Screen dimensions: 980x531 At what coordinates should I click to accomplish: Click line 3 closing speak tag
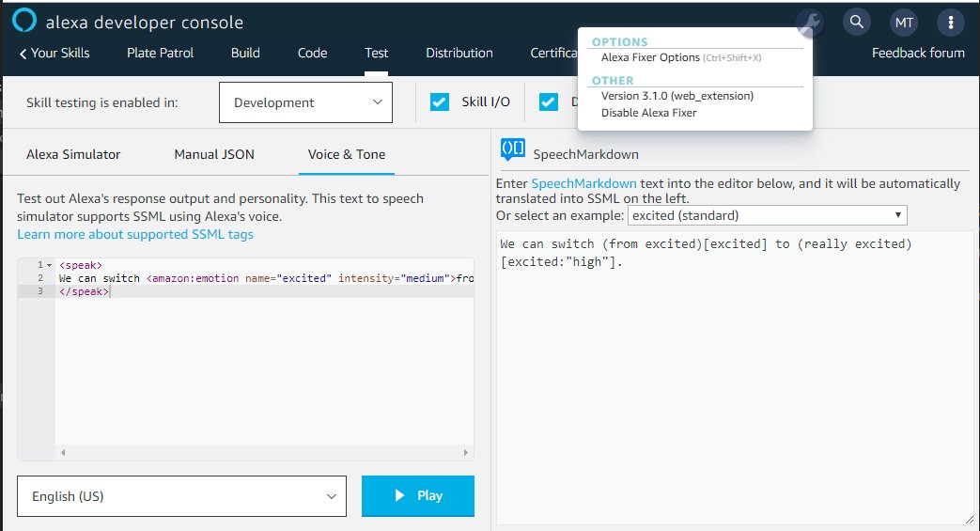tap(84, 291)
